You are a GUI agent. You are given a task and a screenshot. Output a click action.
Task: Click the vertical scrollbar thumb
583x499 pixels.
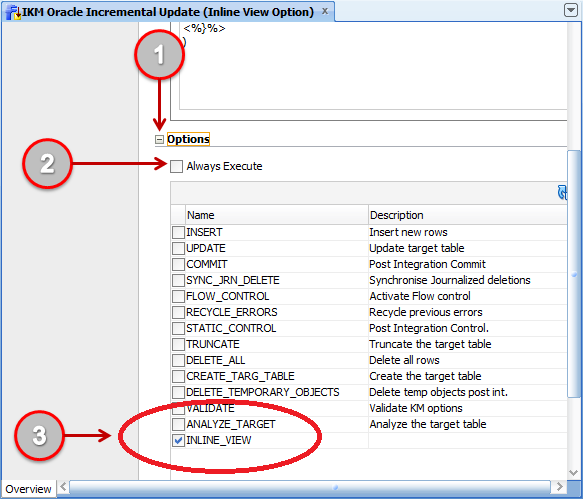point(574,274)
